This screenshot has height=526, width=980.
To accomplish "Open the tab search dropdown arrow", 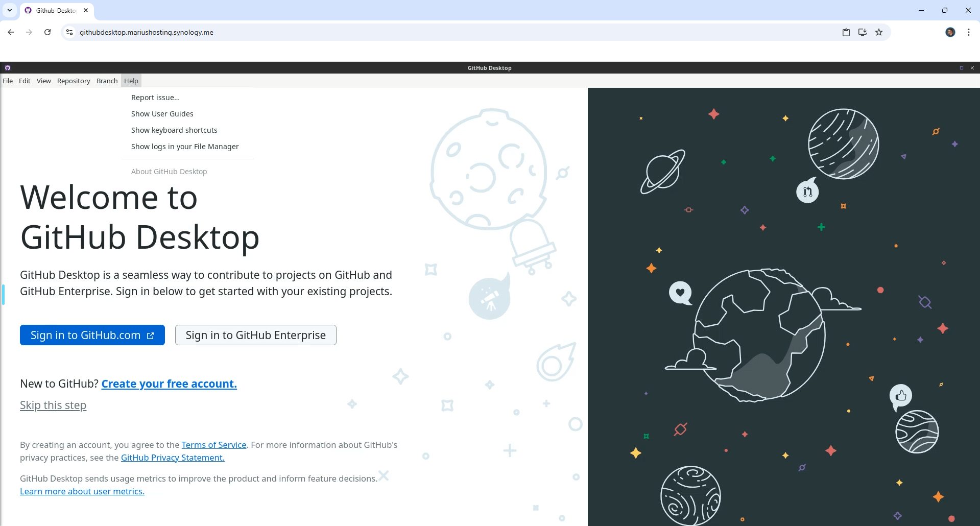I will tap(9, 10).
